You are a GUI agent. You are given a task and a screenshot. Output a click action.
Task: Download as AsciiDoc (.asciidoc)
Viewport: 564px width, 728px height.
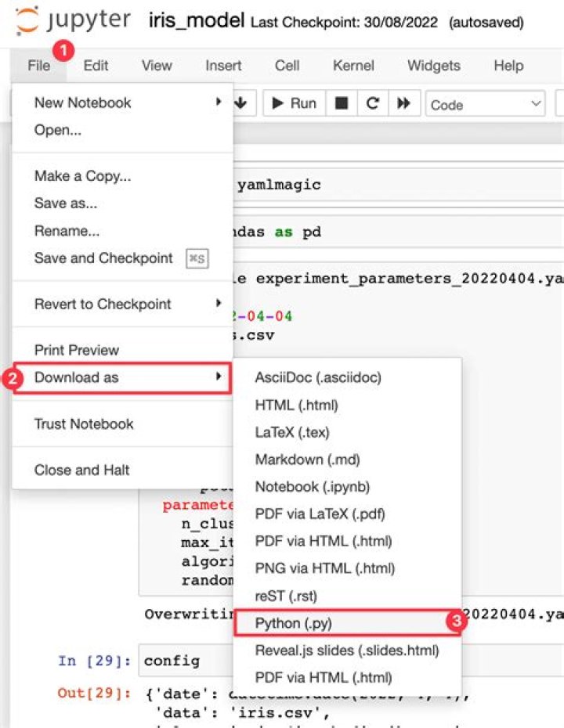[x=348, y=377]
